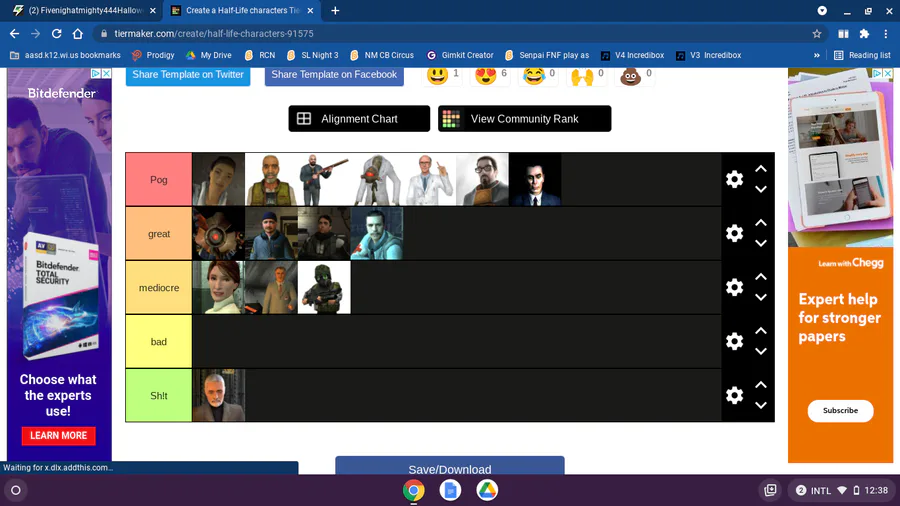The image size is (900, 506).
Task: Click the heart-eyes reaction emoji
Action: pyautogui.click(x=486, y=75)
